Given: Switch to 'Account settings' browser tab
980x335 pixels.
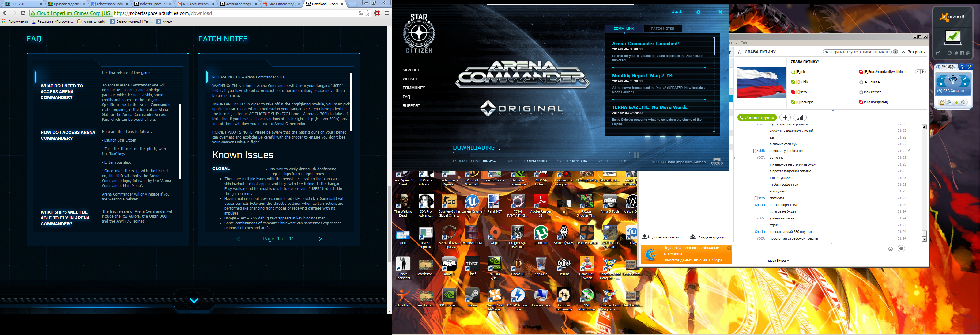Looking at the screenshot, I should click(239, 4).
